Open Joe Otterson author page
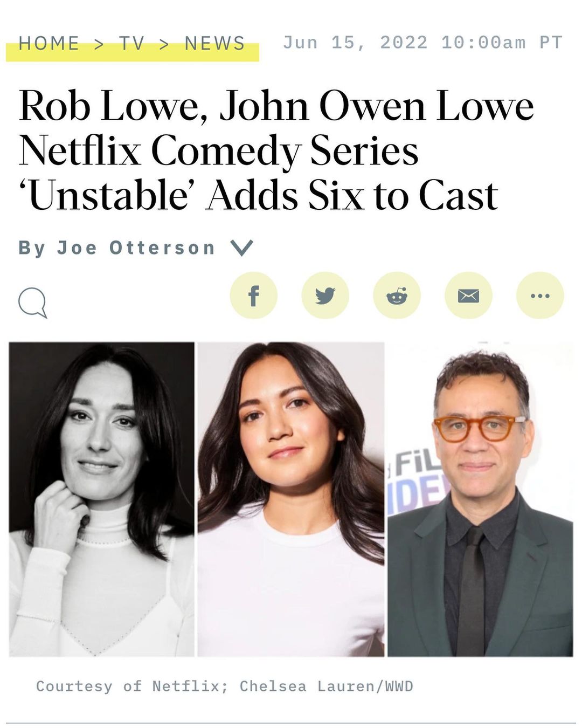Viewport: 582px width, 728px height. tap(117, 248)
